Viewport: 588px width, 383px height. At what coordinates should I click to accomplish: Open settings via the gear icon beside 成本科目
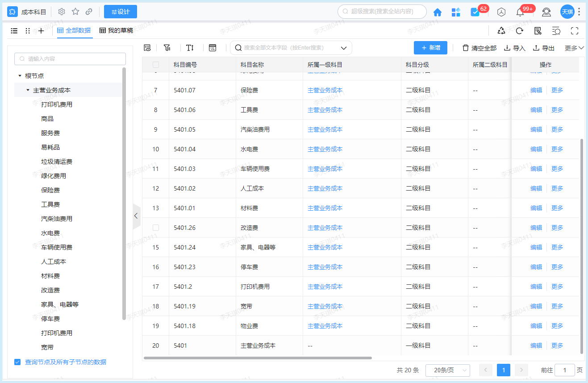pyautogui.click(x=61, y=12)
